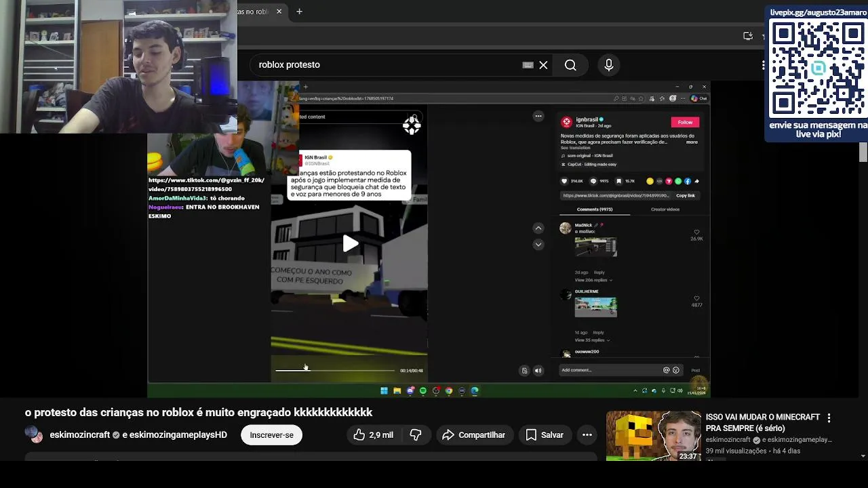
Task: Open the TikTok three-dot options menu
Action: pyautogui.click(x=538, y=117)
